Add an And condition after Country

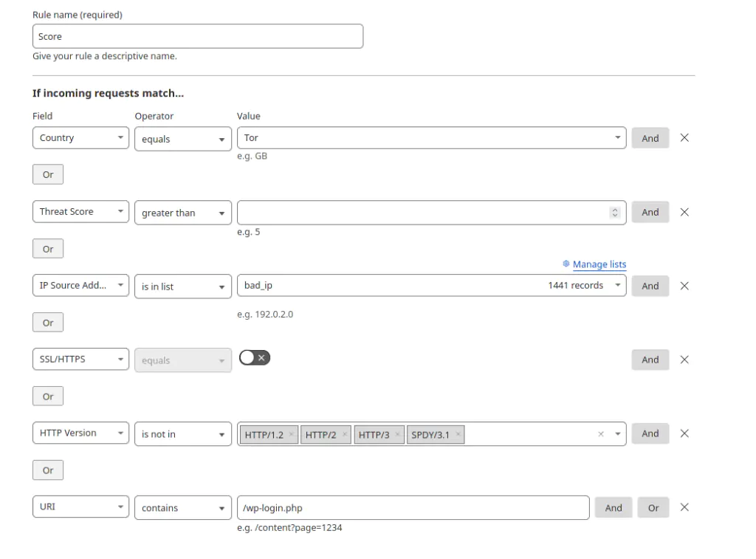(x=650, y=137)
